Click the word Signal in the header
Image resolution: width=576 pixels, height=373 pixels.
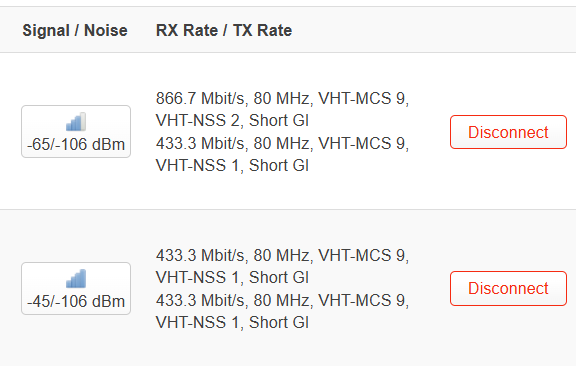[46, 31]
